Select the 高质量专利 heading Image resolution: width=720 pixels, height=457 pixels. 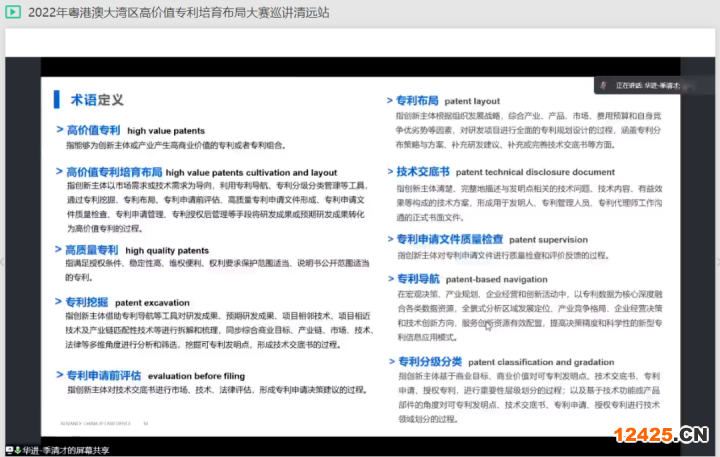click(x=91, y=250)
